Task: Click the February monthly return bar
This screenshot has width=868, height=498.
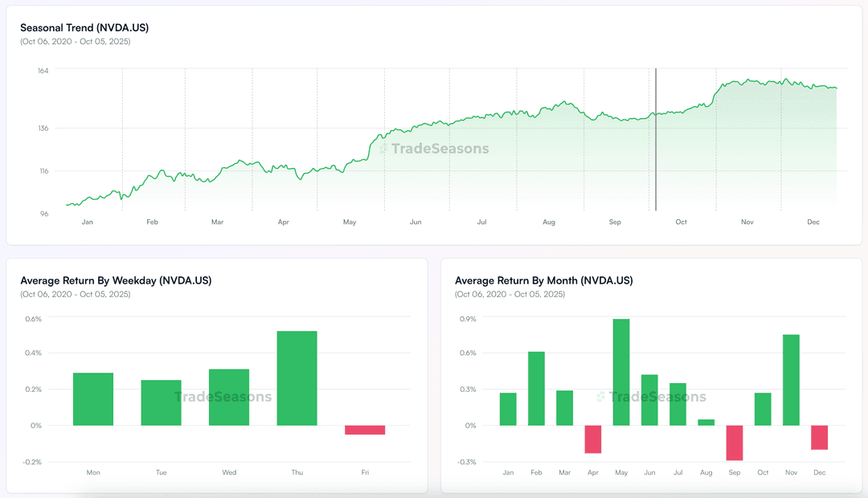Action: (536, 389)
